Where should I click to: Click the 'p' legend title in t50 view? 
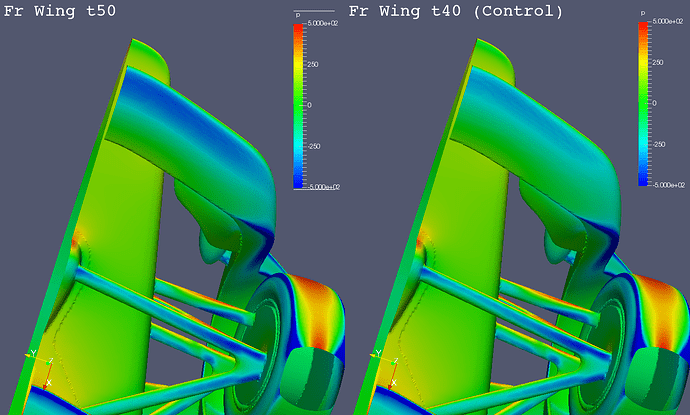point(297,16)
